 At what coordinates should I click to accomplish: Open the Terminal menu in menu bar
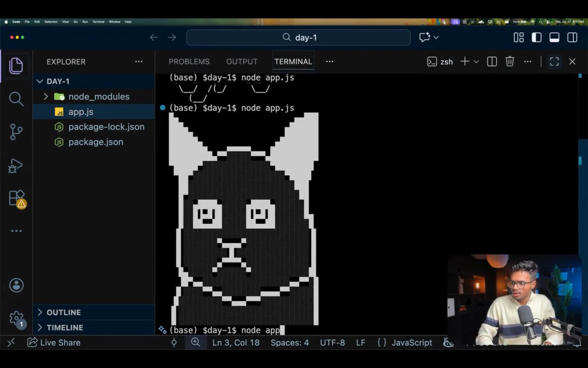point(98,22)
